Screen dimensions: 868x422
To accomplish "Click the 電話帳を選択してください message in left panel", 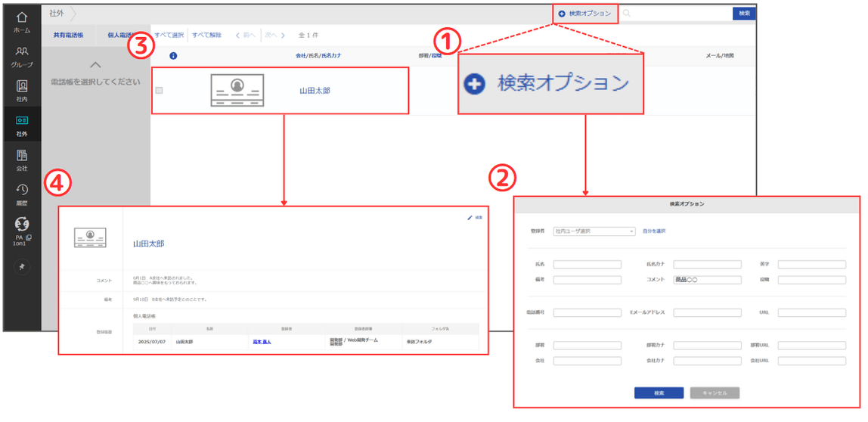I will coord(95,82).
